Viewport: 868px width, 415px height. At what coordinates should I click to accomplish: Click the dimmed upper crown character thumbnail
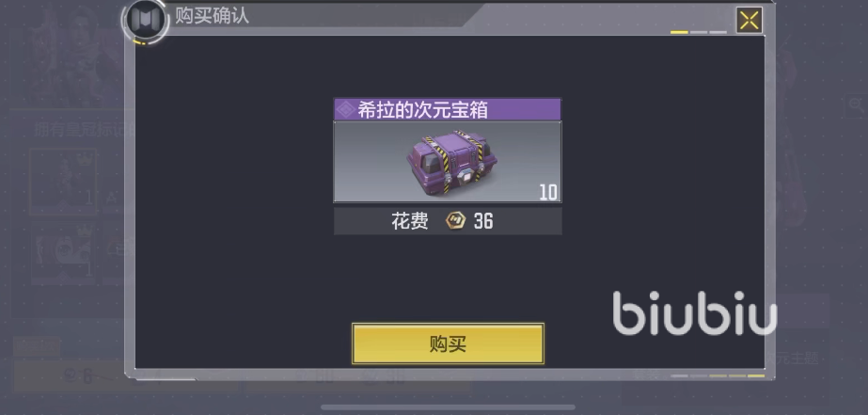tap(63, 182)
